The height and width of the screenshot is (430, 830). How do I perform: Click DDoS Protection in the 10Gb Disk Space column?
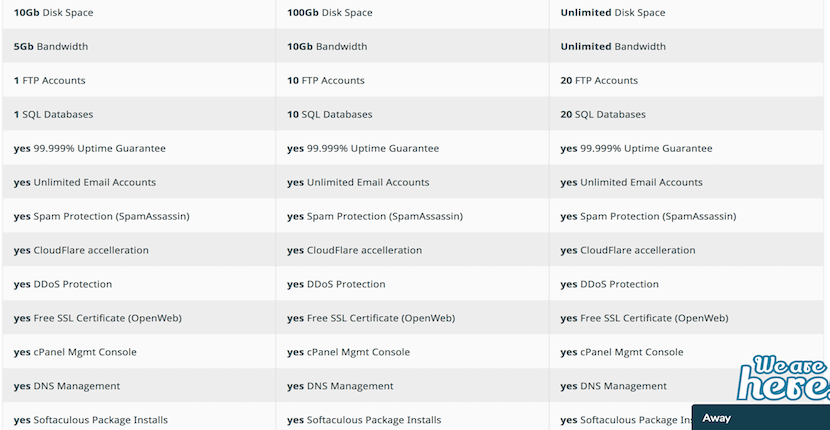(139, 284)
